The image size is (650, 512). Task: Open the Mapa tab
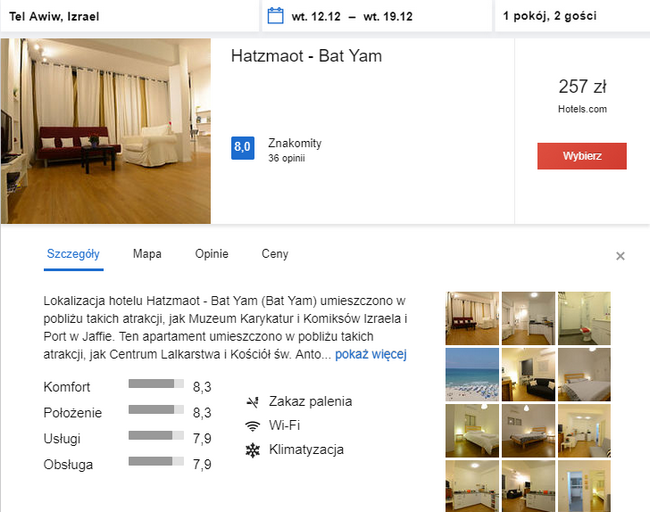click(x=147, y=254)
